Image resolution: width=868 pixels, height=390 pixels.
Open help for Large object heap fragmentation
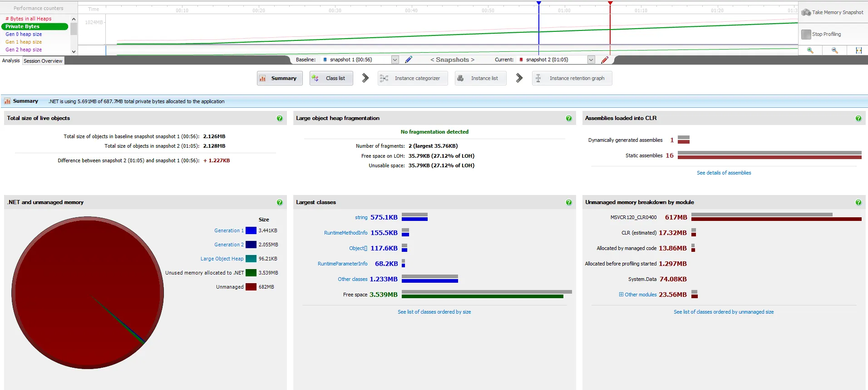pos(569,118)
